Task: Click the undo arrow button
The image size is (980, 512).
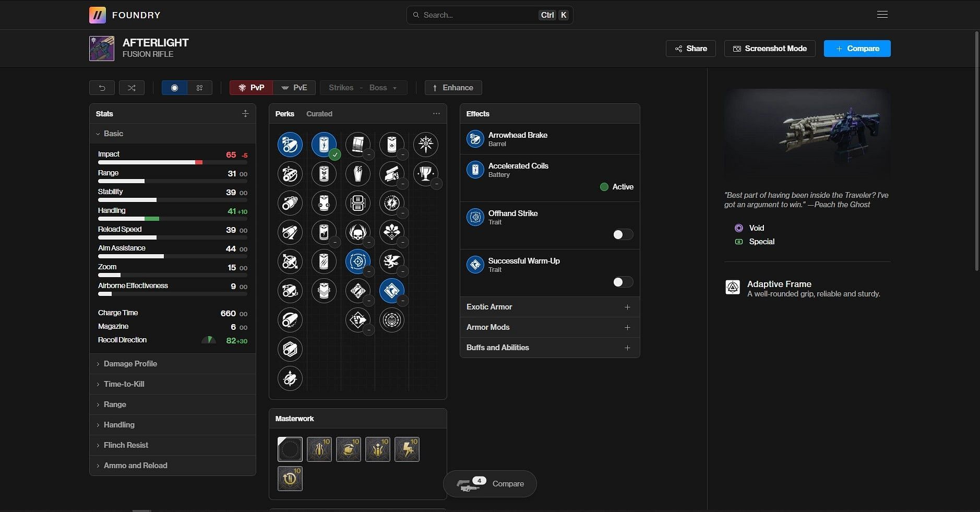Action: click(x=102, y=88)
